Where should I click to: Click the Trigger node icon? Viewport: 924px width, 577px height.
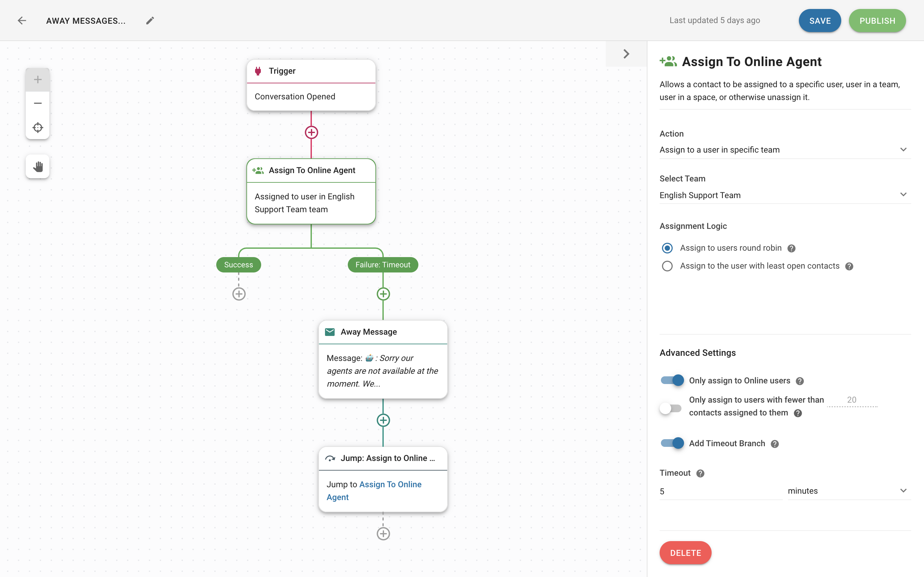258,71
